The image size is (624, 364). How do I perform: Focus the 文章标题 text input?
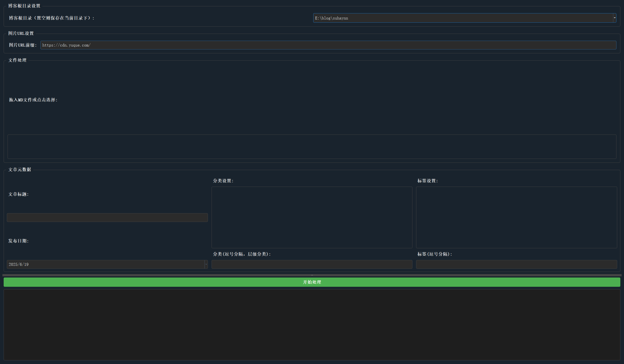click(x=107, y=218)
